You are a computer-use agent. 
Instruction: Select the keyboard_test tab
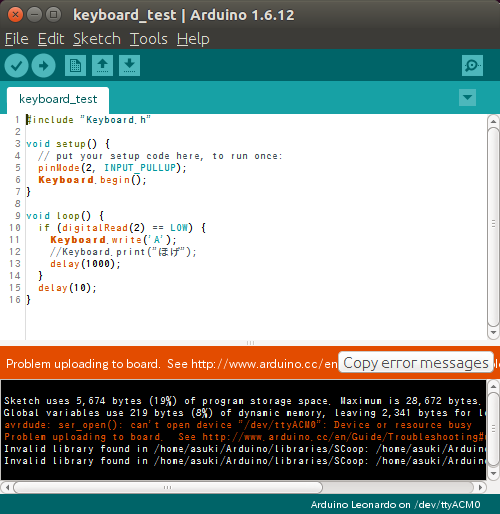(58, 100)
